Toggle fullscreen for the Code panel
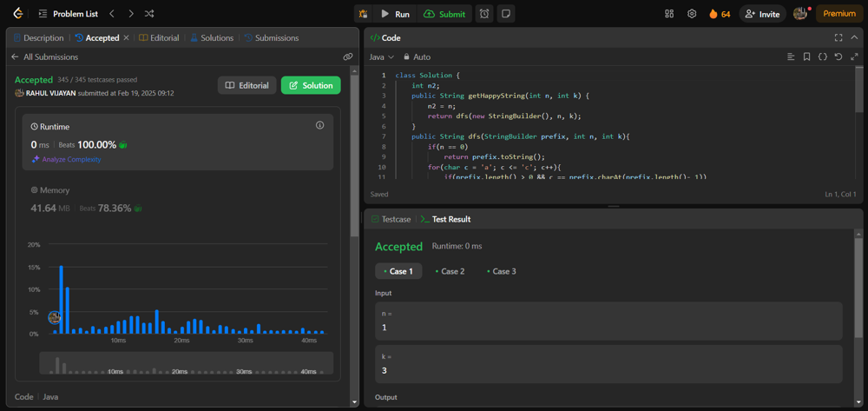This screenshot has width=868, height=411. (838, 38)
